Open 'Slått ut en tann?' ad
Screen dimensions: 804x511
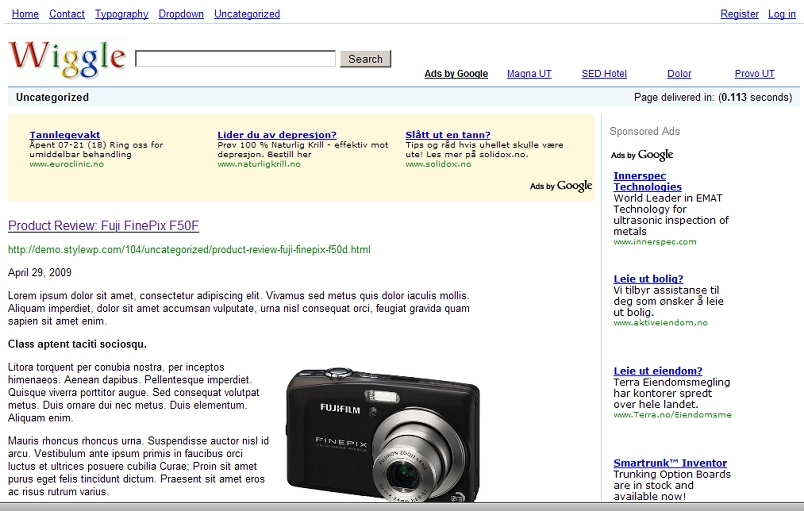(448, 135)
